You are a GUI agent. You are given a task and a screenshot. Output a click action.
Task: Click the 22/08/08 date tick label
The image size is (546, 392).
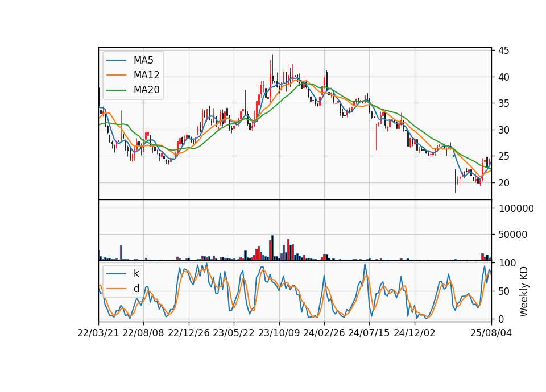pos(143,333)
